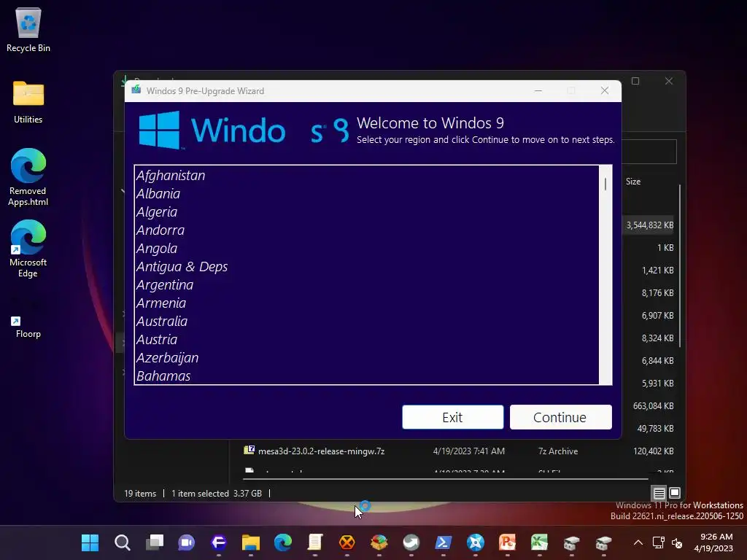Viewport: 747px width, 560px height.
Task: Click the 120,402 KB size cell
Action: pos(653,451)
